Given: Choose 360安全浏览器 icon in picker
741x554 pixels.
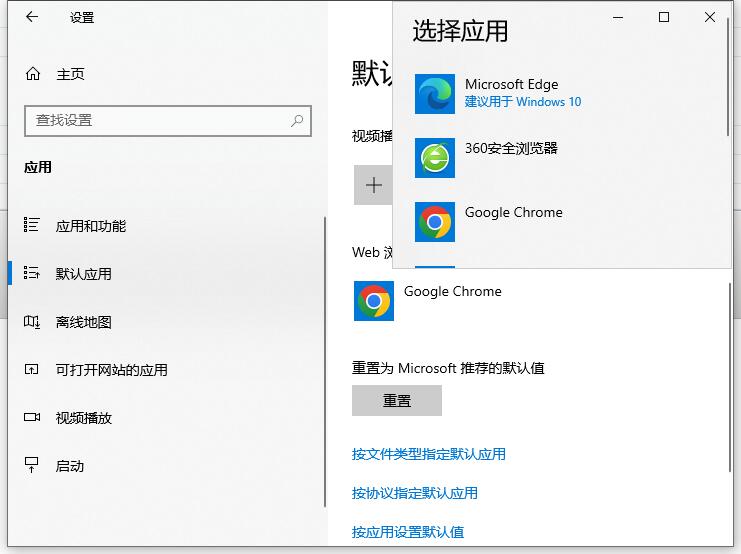Looking at the screenshot, I should pos(435,158).
